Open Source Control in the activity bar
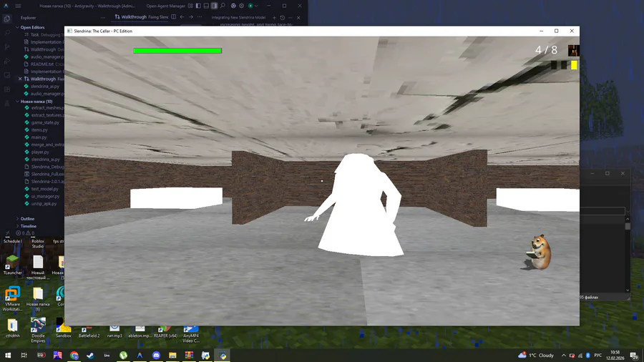The image size is (644, 362). 7,47
